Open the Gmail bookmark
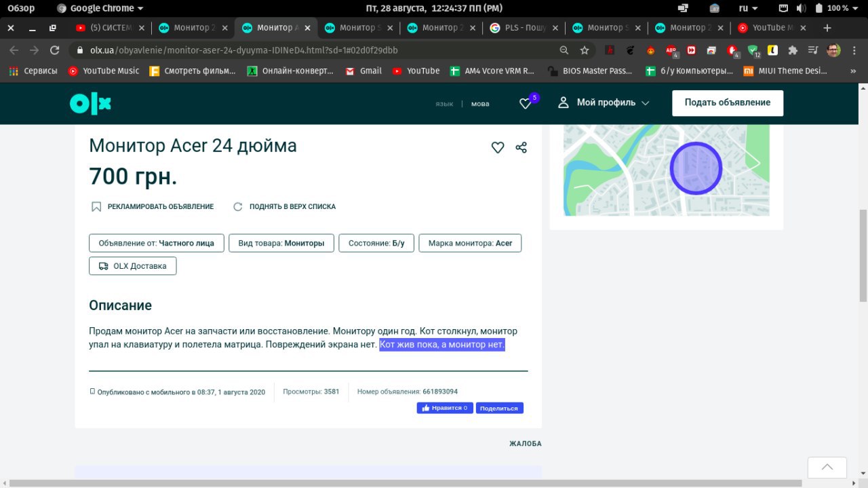 click(363, 71)
